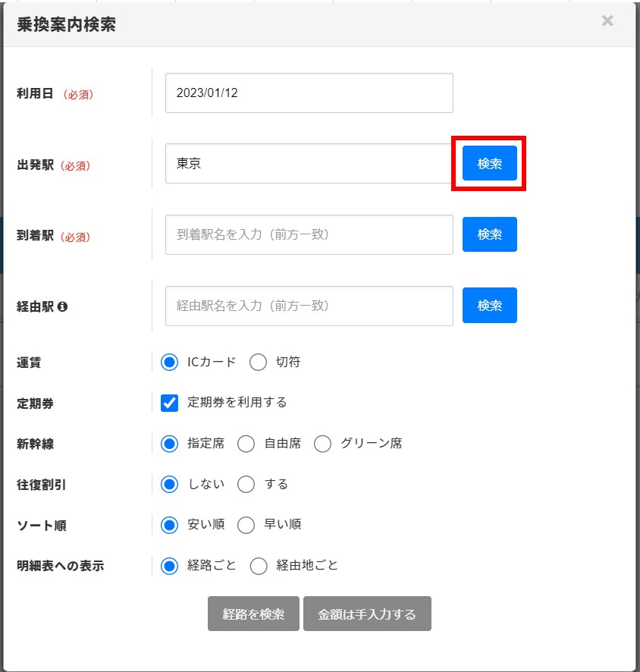Choose グリーン席 for 新幹線
Image resolution: width=640 pixels, height=672 pixels.
(322, 444)
